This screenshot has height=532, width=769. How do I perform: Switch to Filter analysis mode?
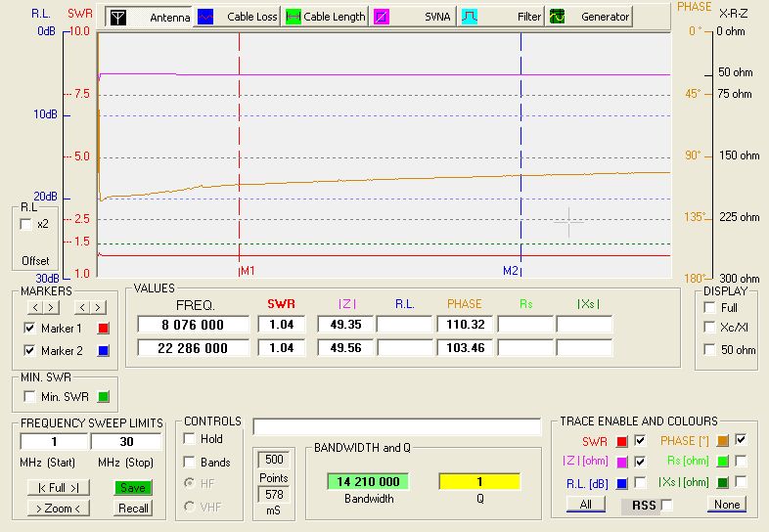click(x=502, y=17)
